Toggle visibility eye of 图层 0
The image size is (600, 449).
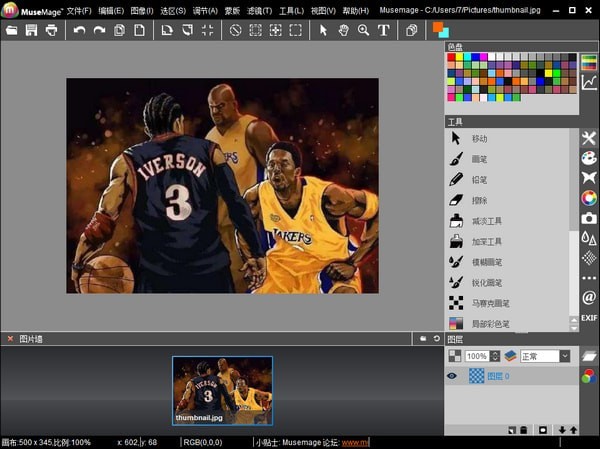coord(452,376)
